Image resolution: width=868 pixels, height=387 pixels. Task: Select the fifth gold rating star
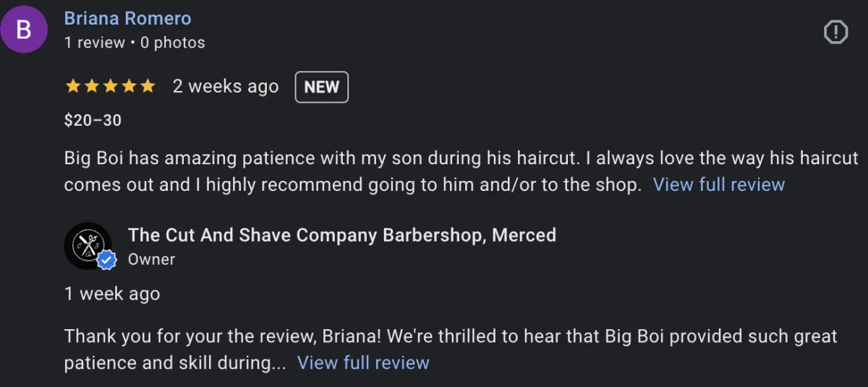point(148,87)
